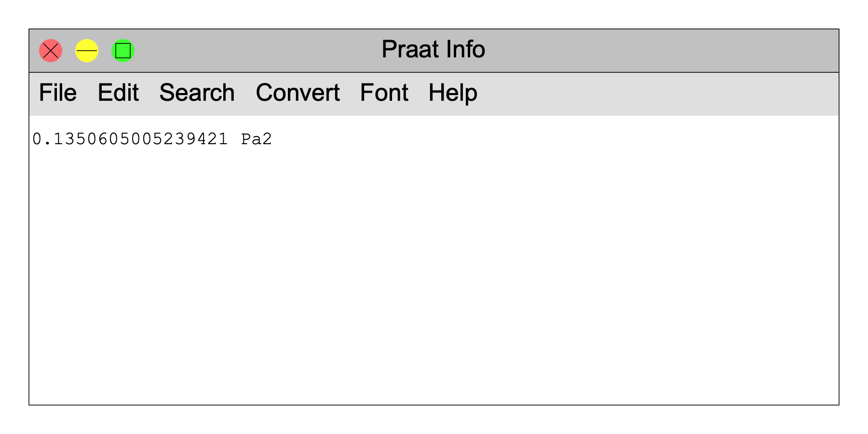This screenshot has width=868, height=434.
Task: Show the Font menu options
Action: click(x=384, y=93)
